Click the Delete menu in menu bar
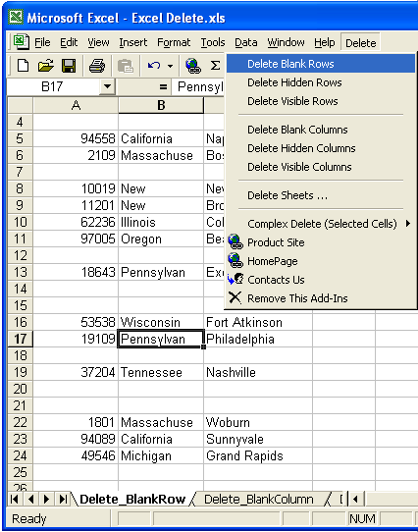The image size is (418, 532). [360, 42]
